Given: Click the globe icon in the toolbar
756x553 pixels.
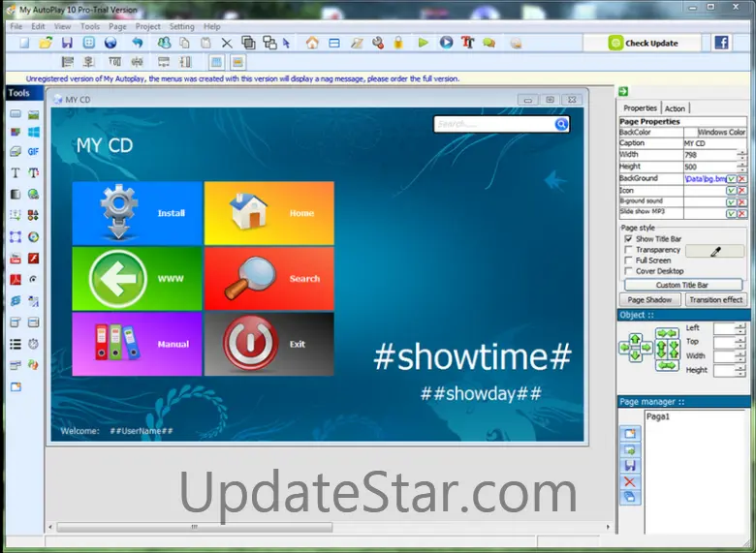Looking at the screenshot, I should (110, 43).
